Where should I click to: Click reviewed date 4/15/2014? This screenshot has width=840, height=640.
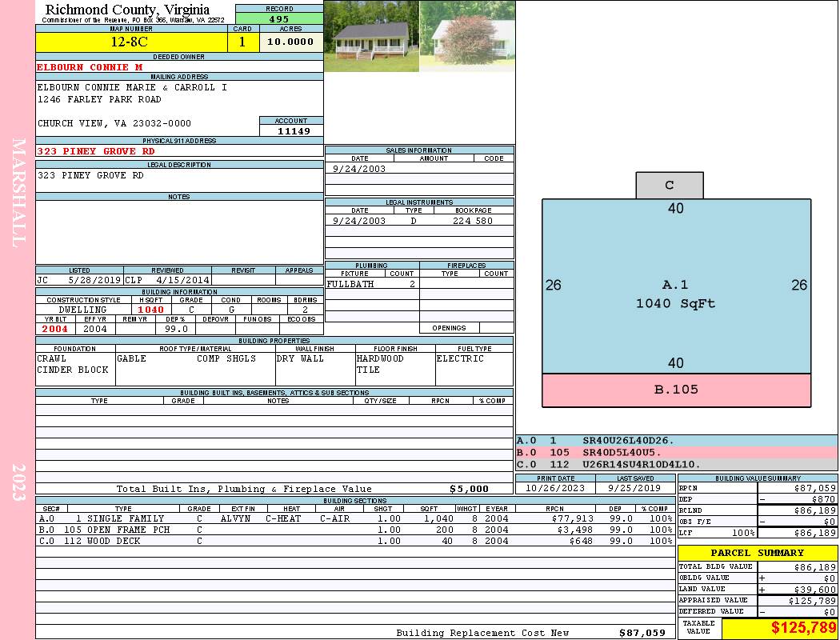tap(182, 279)
